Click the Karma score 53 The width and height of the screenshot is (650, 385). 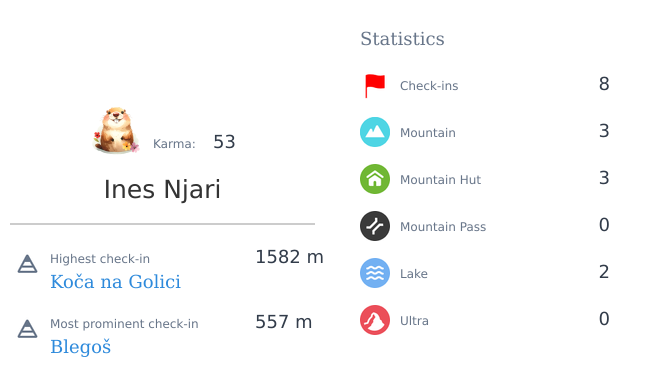(224, 142)
